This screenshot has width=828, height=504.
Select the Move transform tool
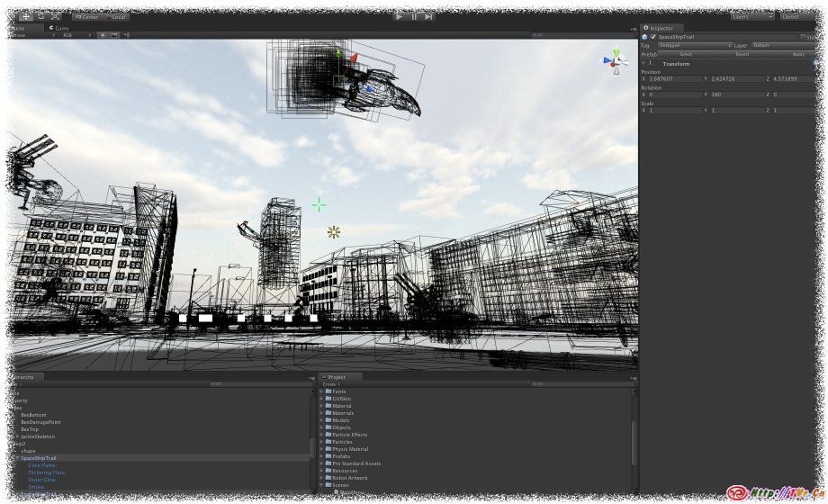[25, 16]
